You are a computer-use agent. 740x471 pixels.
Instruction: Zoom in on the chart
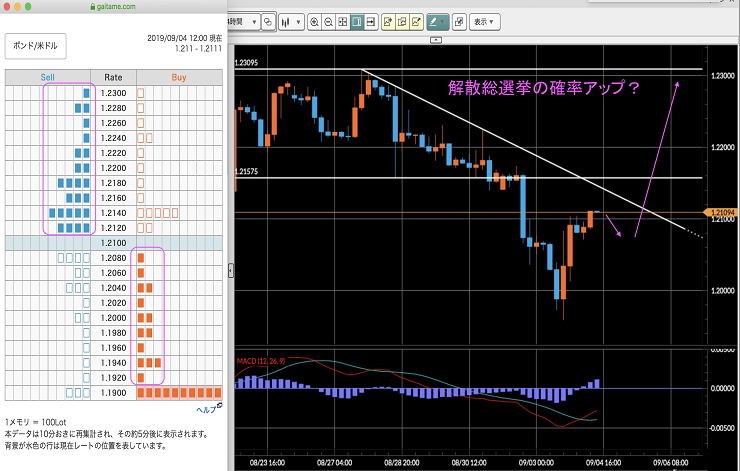pyautogui.click(x=314, y=22)
